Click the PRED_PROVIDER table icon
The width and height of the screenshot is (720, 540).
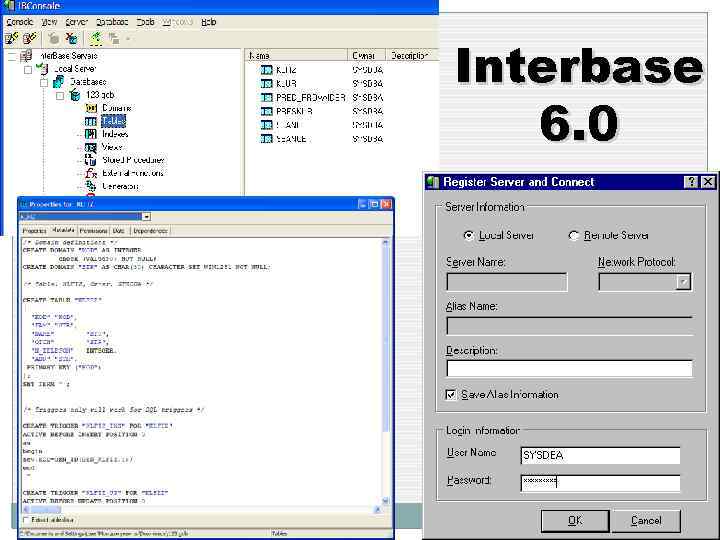click(x=266, y=98)
